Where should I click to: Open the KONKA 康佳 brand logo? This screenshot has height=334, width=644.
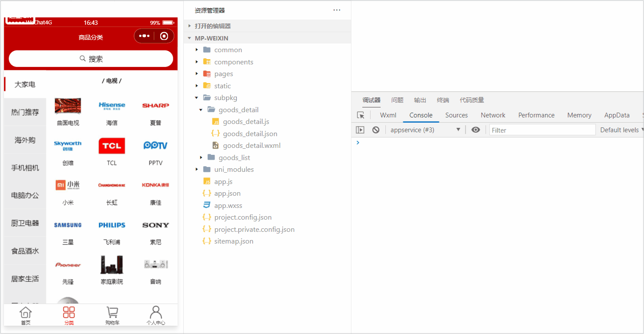coord(155,185)
